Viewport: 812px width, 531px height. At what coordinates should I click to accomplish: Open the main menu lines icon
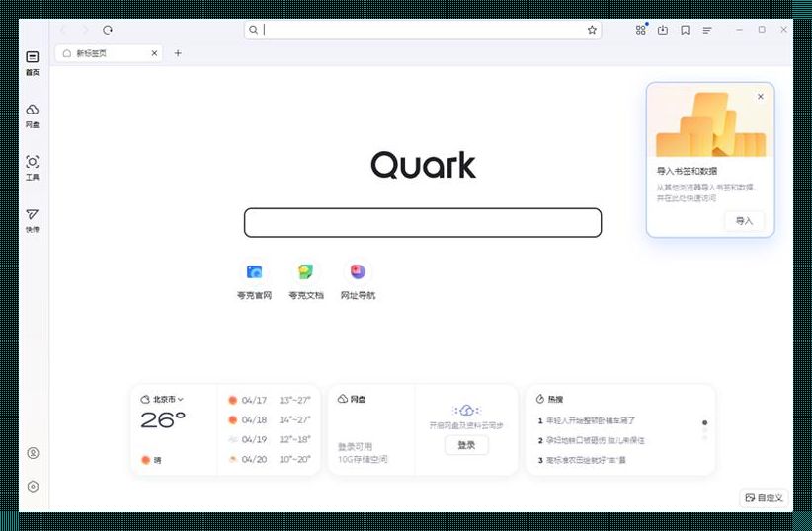tap(707, 30)
